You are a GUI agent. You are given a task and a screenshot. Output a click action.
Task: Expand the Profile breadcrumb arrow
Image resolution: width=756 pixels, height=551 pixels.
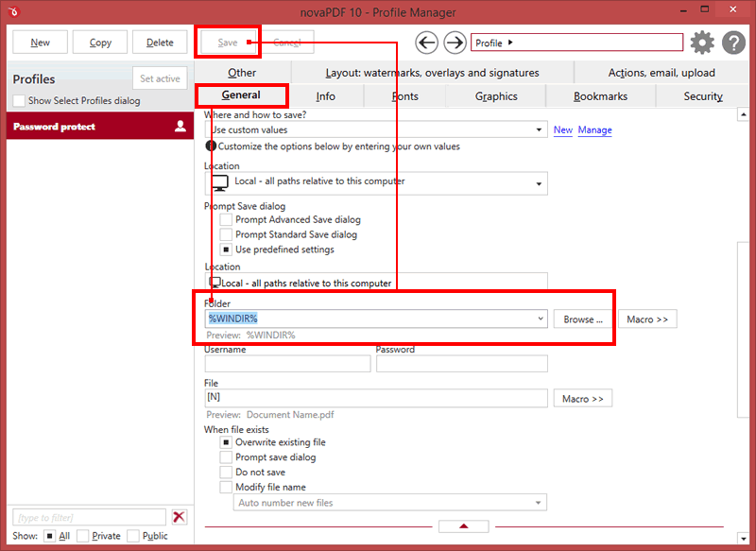pos(510,43)
